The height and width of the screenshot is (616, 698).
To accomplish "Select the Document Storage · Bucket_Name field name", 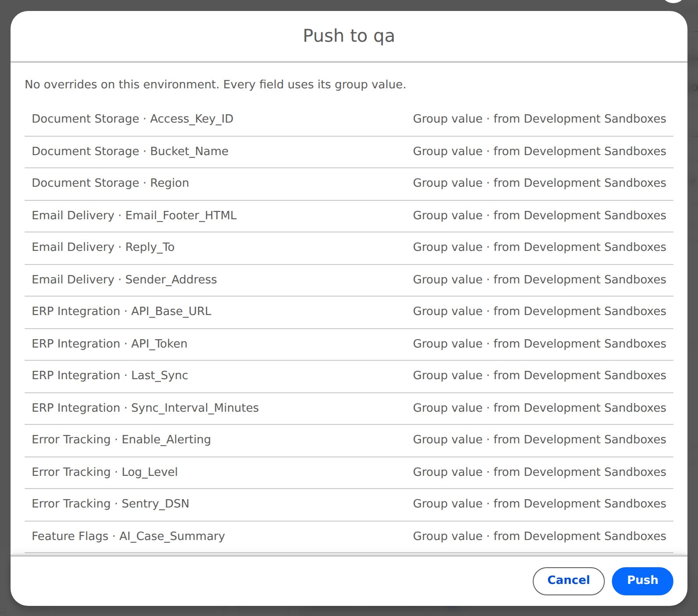I will (130, 151).
